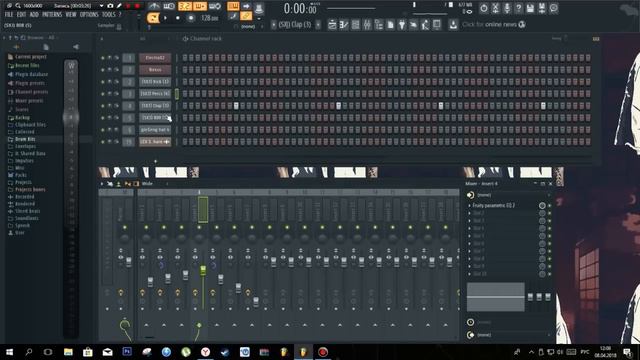Open the File menu

9,14
